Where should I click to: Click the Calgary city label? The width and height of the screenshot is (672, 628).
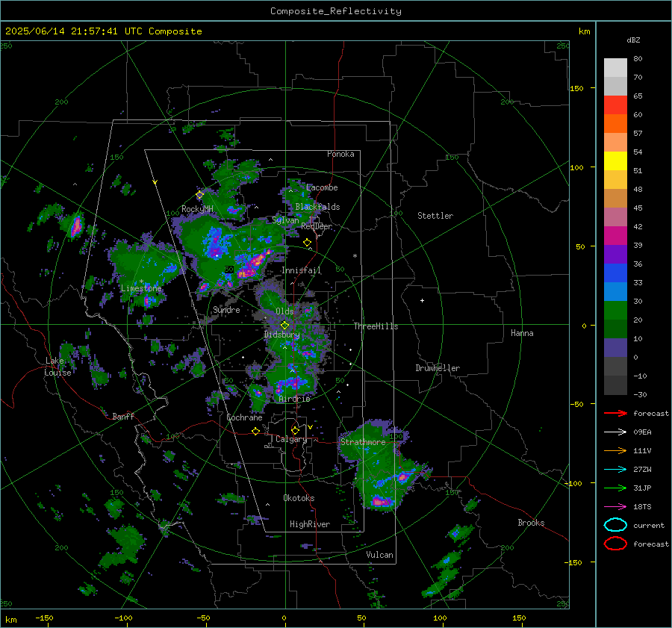click(291, 439)
